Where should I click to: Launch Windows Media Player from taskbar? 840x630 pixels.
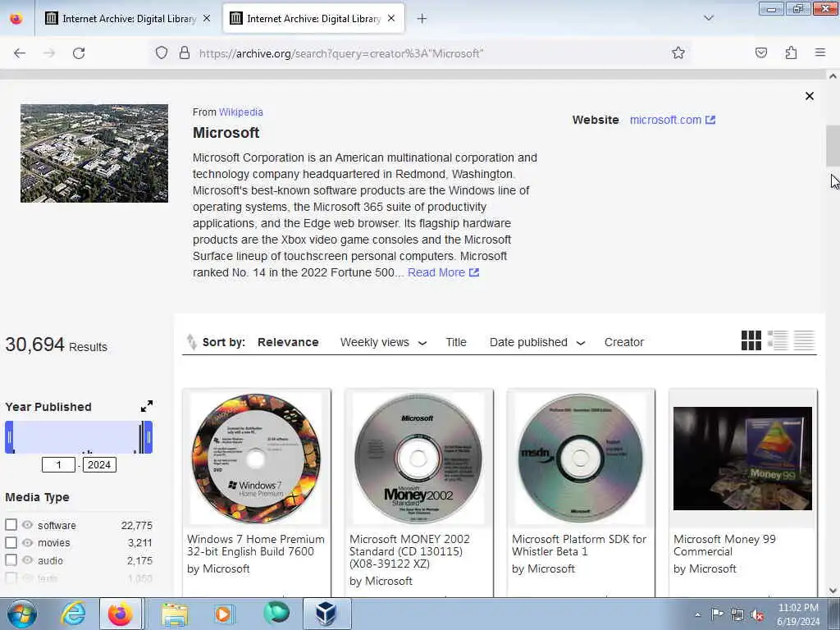(223, 614)
